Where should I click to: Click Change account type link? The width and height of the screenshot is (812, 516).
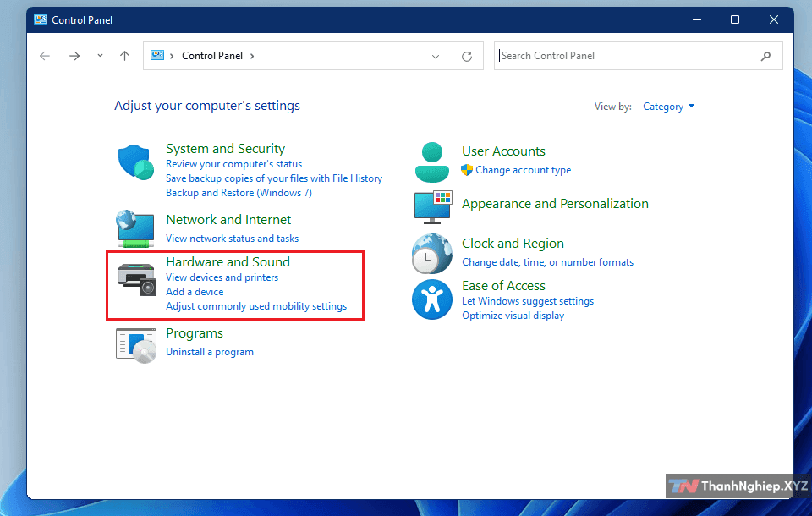(x=523, y=170)
